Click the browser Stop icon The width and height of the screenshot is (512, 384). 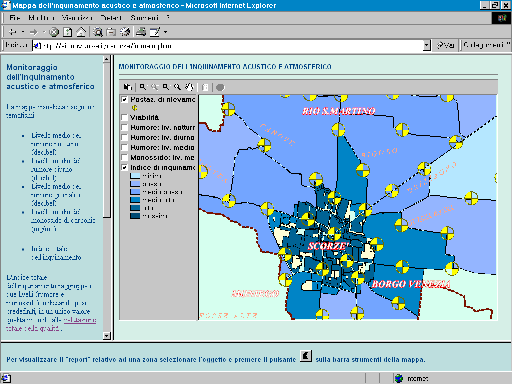[54, 32]
